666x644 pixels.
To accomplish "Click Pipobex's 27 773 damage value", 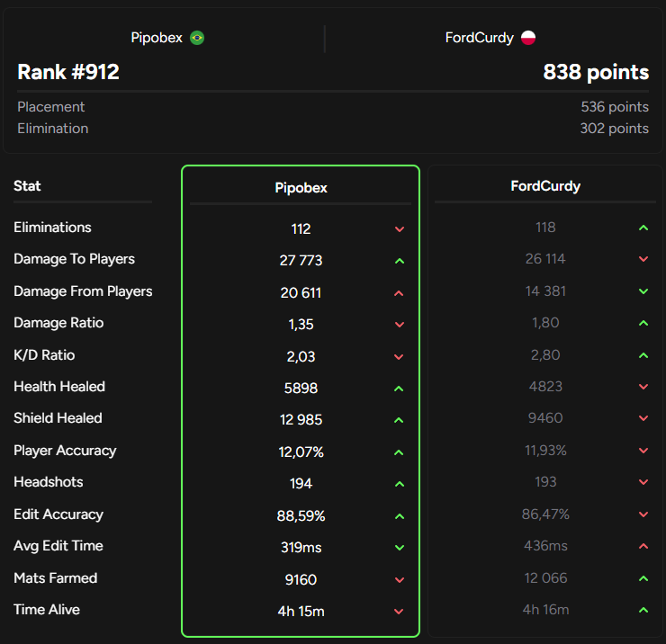I will (x=301, y=260).
